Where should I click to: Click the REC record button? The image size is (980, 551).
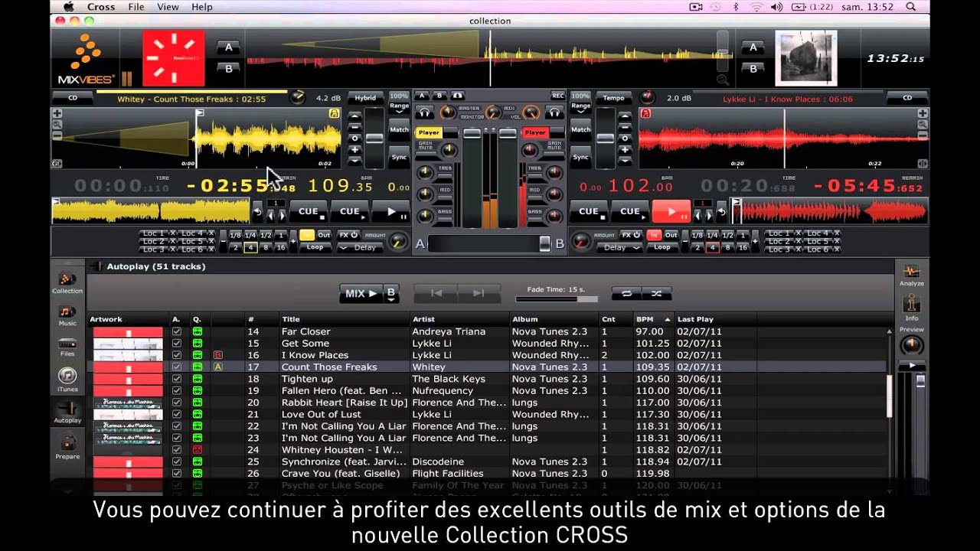(557, 96)
